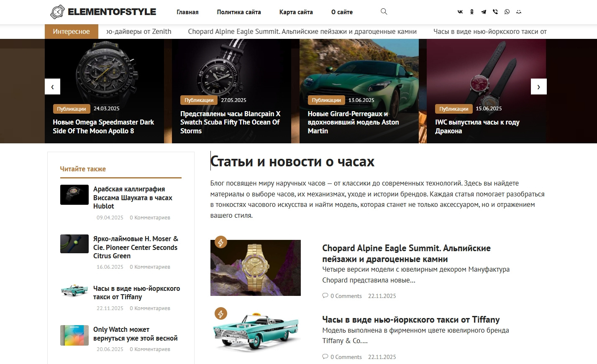This screenshot has height=364, width=597.
Task: Click the date 27.05.2025 on Blancpain slide
Action: click(234, 100)
